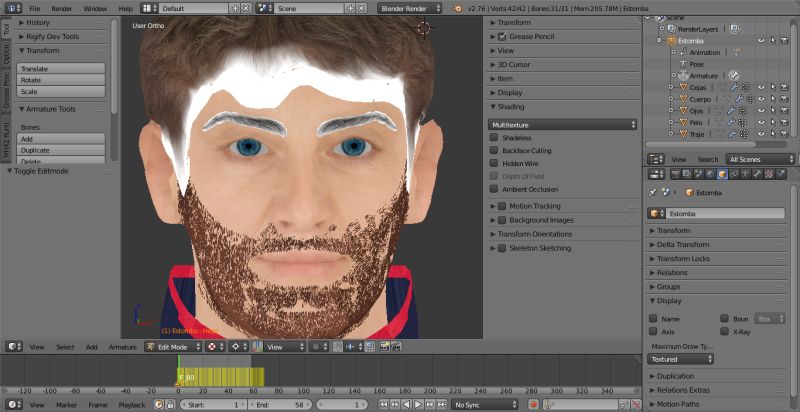Open the Render menu
The image size is (800, 412).
62,9
